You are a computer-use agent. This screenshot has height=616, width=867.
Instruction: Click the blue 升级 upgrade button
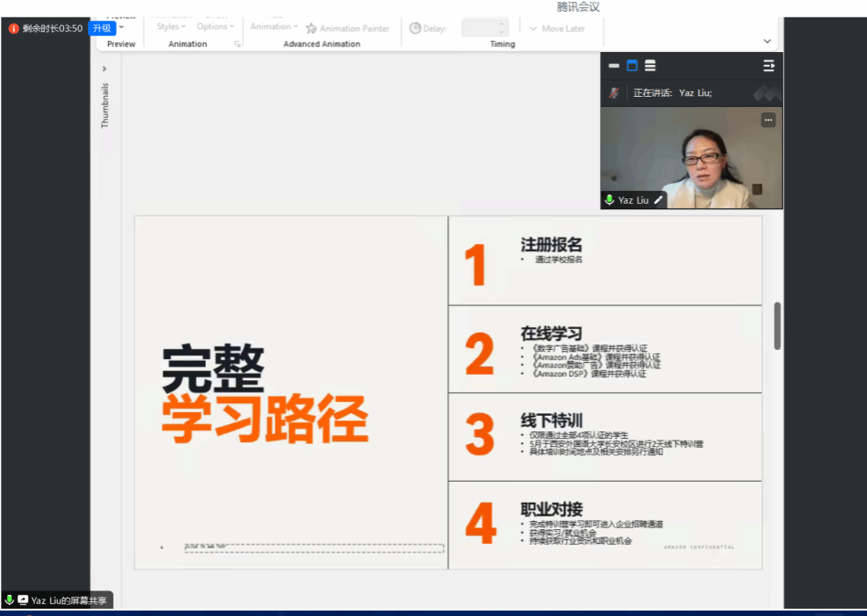[101, 28]
